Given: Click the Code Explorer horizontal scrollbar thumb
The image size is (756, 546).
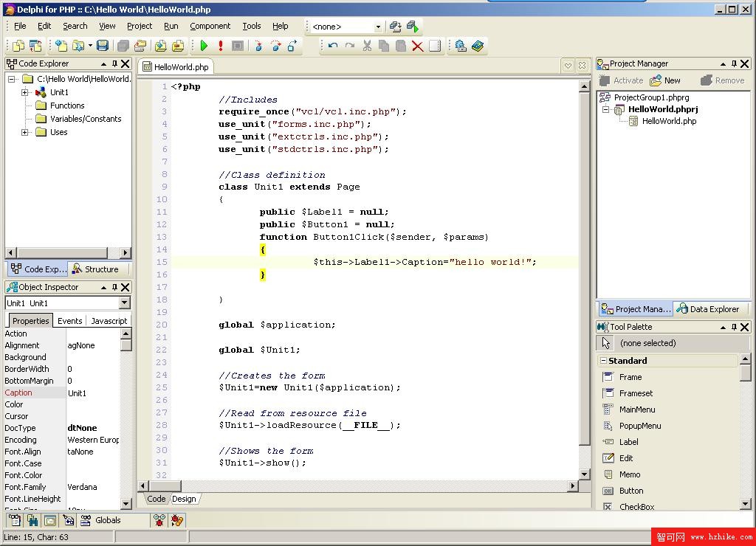Looking at the screenshot, I should [x=62, y=252].
